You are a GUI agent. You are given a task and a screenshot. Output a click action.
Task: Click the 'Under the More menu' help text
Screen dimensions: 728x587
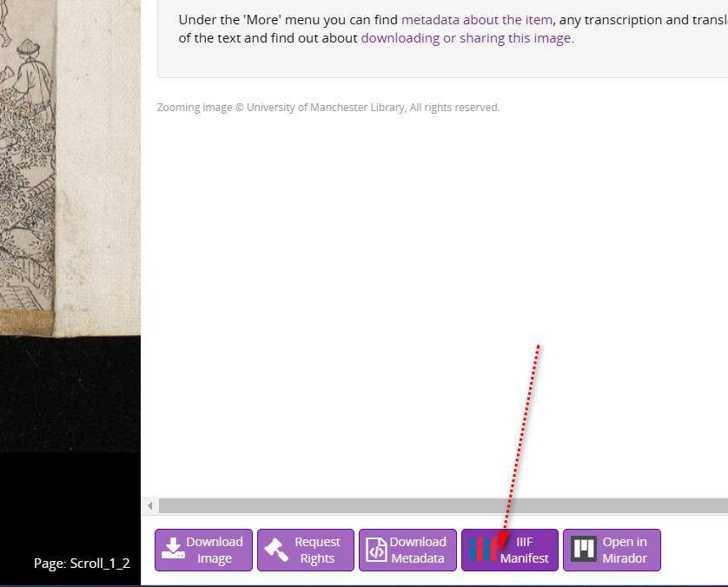(287, 19)
